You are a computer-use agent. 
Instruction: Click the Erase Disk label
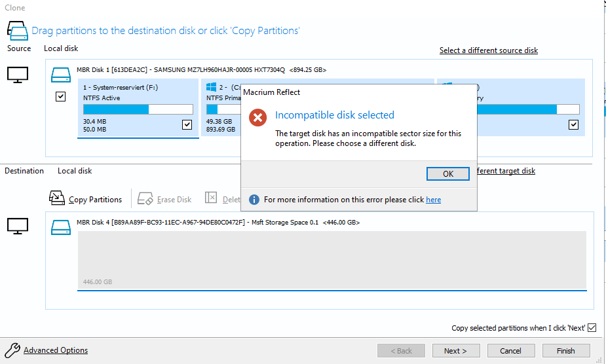pos(174,200)
